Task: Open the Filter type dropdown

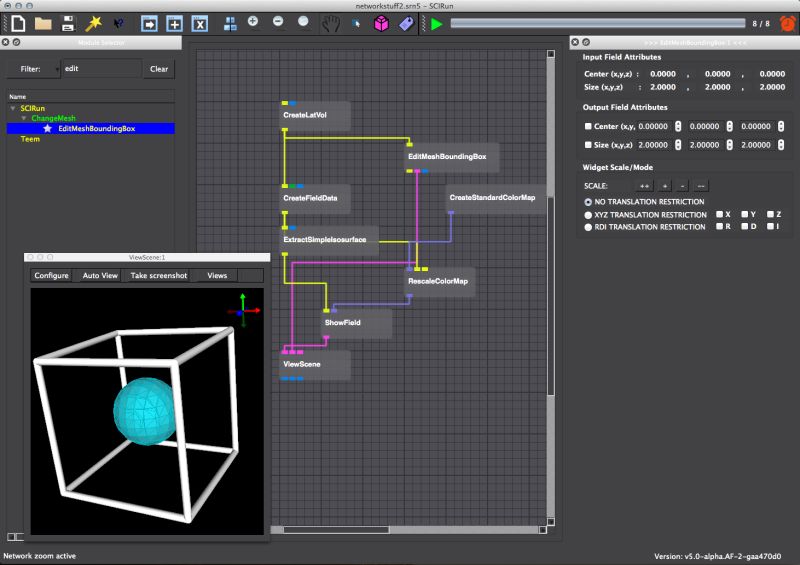Action: (x=33, y=69)
